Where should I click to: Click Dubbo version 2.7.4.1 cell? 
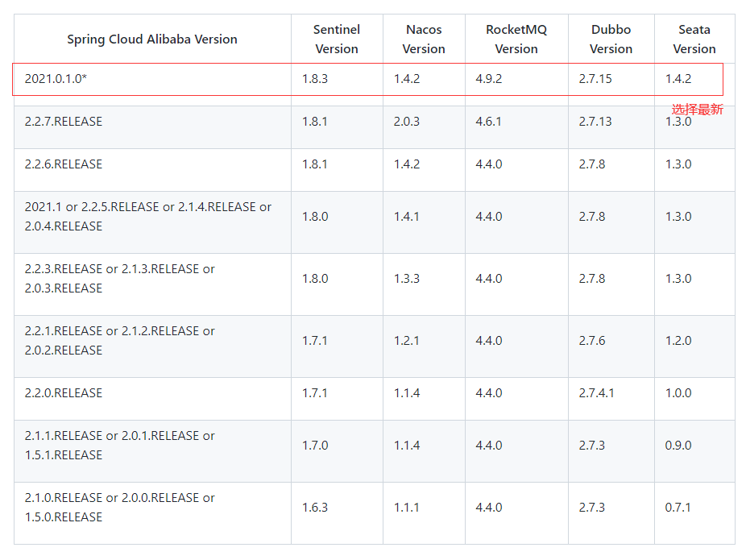click(596, 393)
